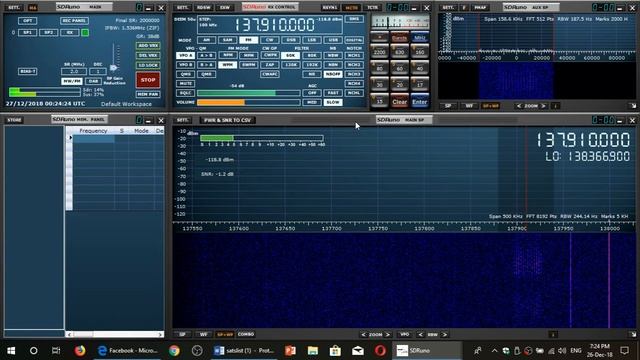Viewport: 640px width, 360px height.
Task: Open SDRuno taskbar entry
Action: (x=427, y=350)
